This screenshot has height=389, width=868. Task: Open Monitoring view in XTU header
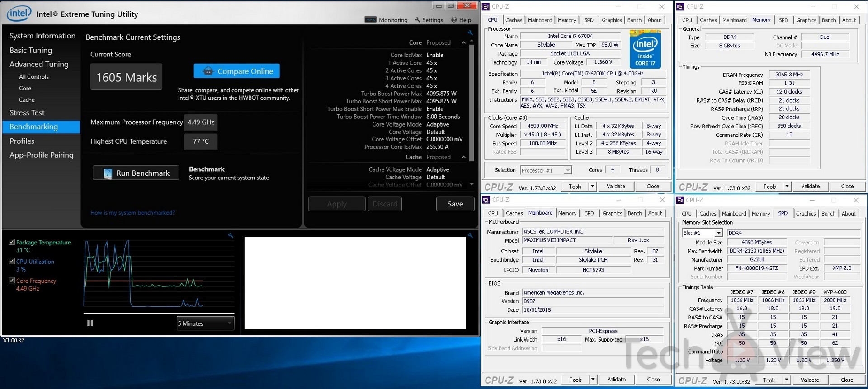click(386, 20)
